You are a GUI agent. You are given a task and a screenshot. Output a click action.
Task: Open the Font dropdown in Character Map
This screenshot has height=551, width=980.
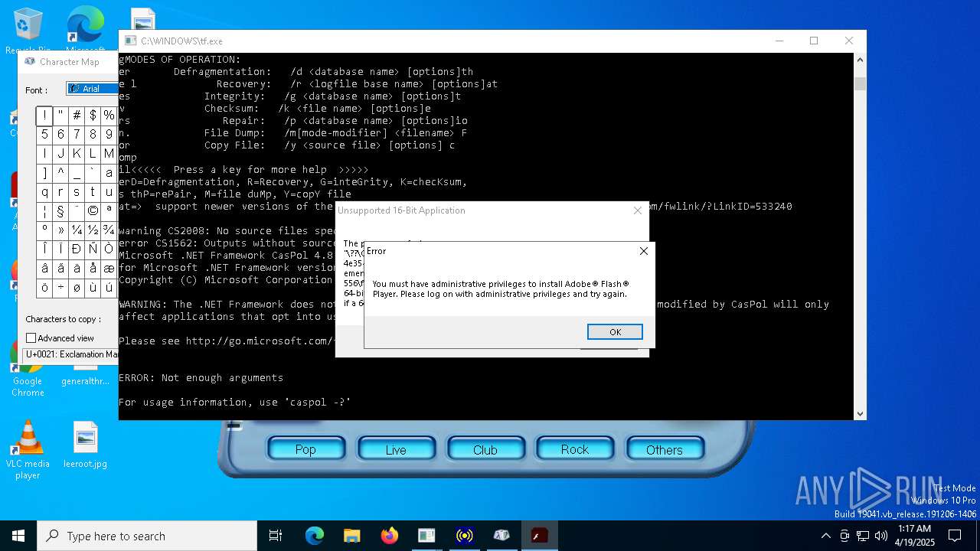point(93,89)
